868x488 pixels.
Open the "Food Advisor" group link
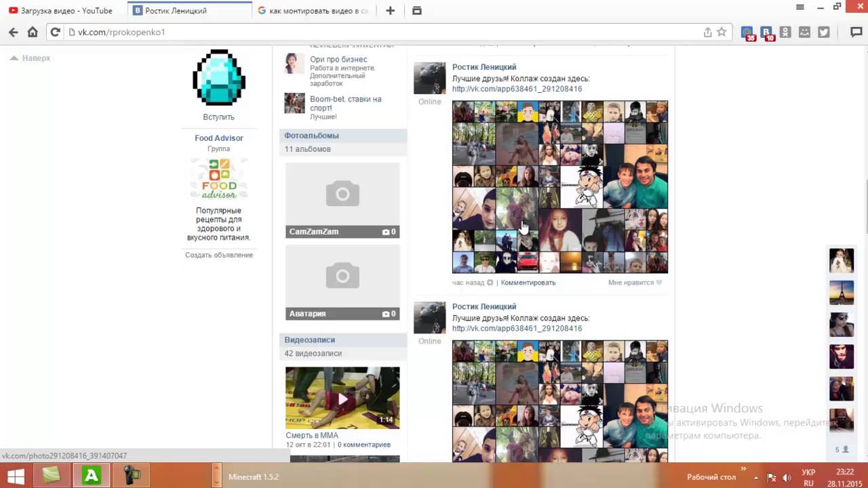pos(218,138)
